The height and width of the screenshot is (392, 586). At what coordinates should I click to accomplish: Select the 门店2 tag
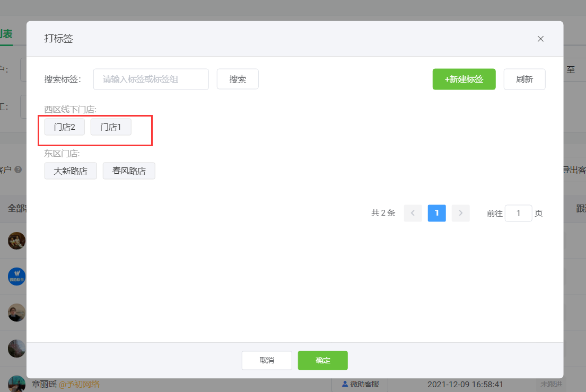pyautogui.click(x=64, y=127)
